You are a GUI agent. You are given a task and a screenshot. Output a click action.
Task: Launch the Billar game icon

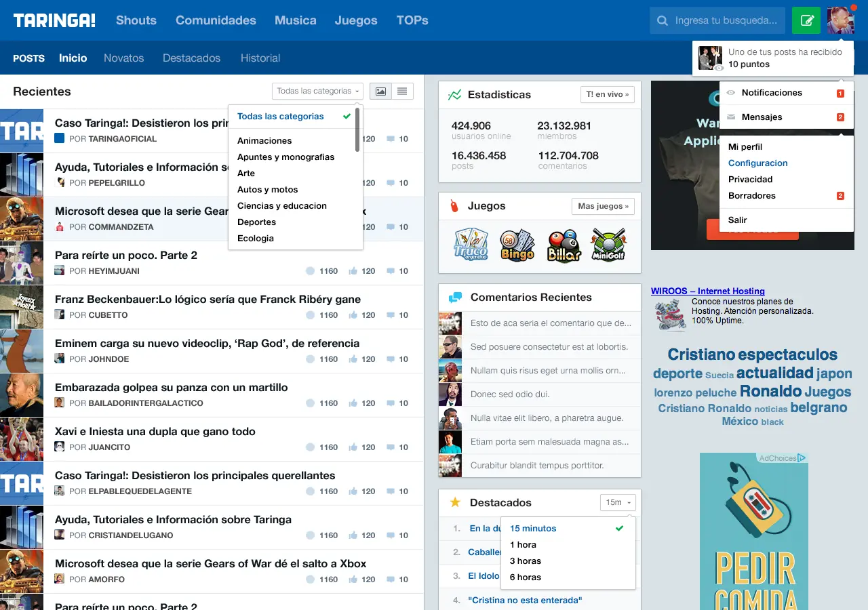click(564, 245)
